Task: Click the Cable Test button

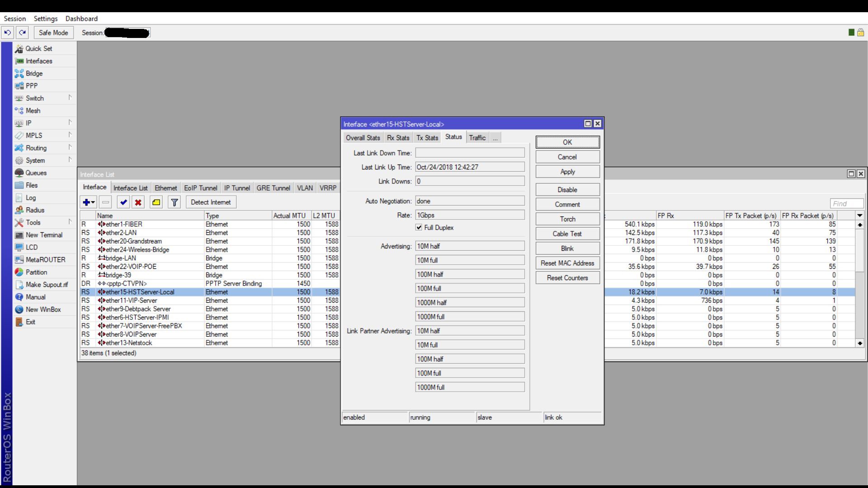Action: click(567, 234)
